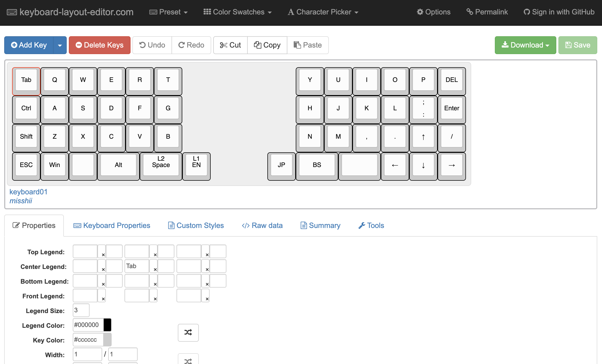Open the Character Picker menu

point(323,12)
